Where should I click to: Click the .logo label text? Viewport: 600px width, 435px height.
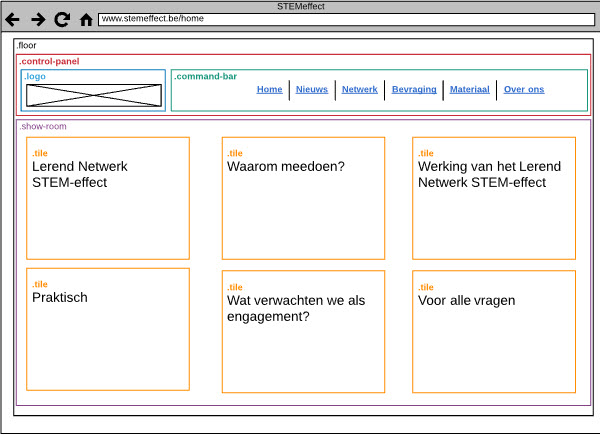tap(35, 76)
